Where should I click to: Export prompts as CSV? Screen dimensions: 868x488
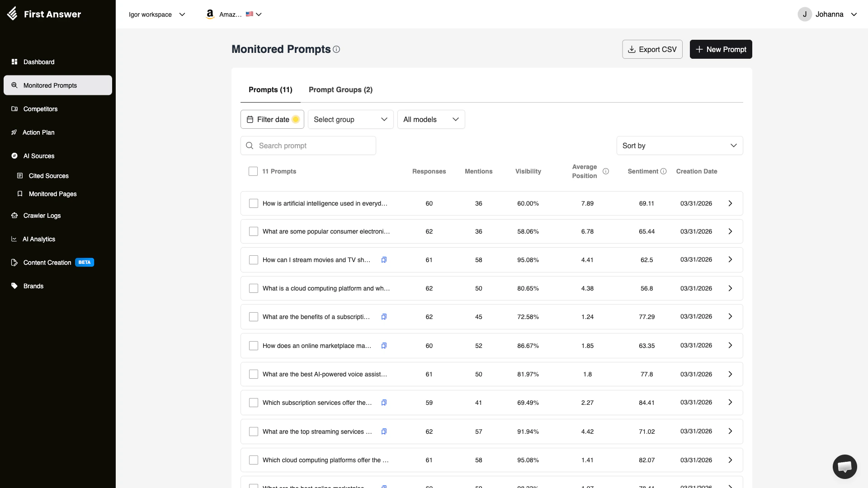(x=652, y=49)
